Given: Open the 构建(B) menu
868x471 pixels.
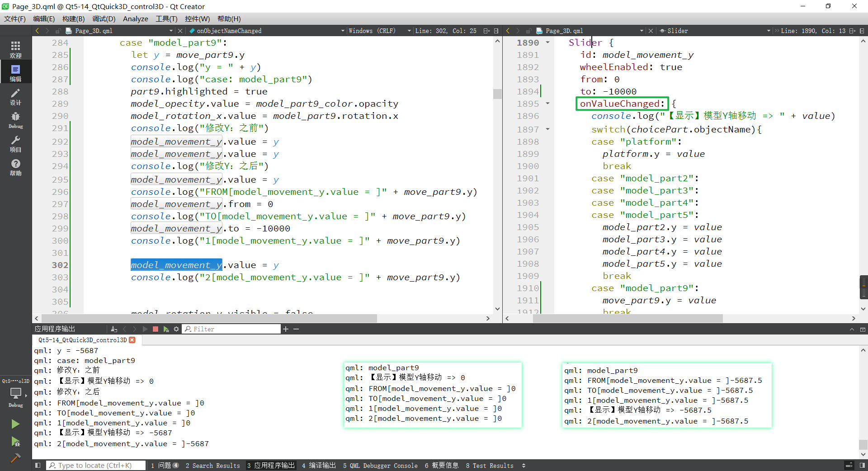Looking at the screenshot, I should (x=73, y=19).
